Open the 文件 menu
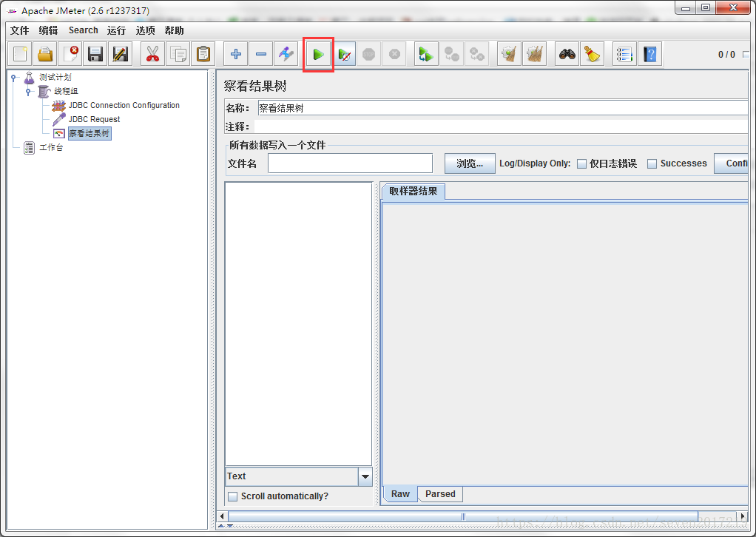 click(20, 30)
